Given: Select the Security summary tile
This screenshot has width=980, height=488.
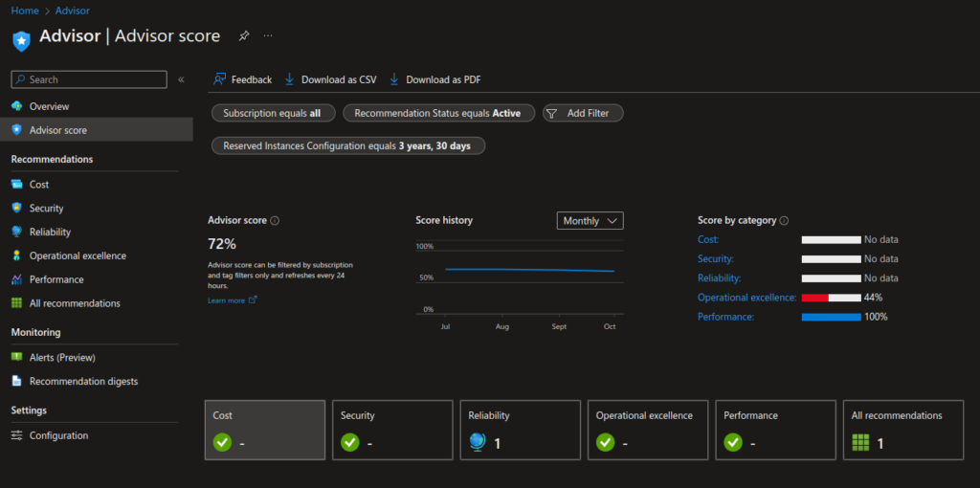Looking at the screenshot, I should tap(392, 430).
